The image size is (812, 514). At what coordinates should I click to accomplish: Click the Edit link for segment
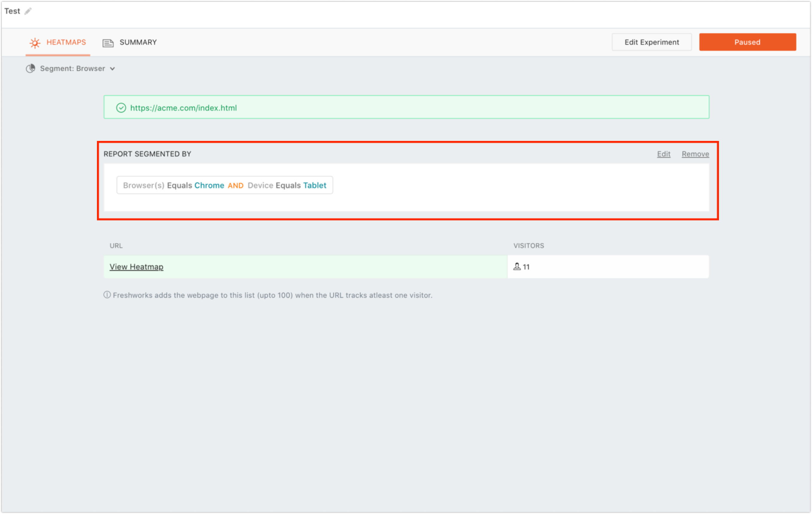point(663,154)
